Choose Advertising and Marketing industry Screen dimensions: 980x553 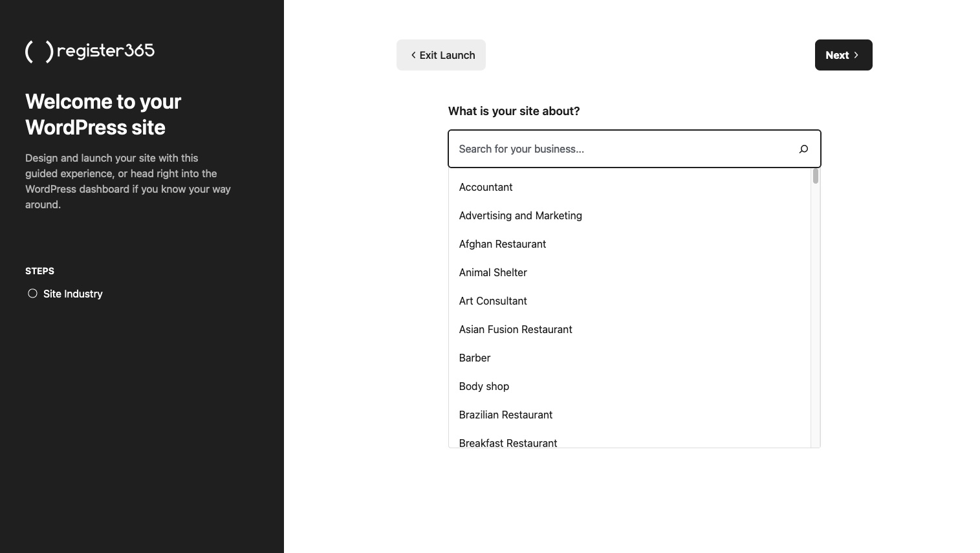tap(520, 215)
